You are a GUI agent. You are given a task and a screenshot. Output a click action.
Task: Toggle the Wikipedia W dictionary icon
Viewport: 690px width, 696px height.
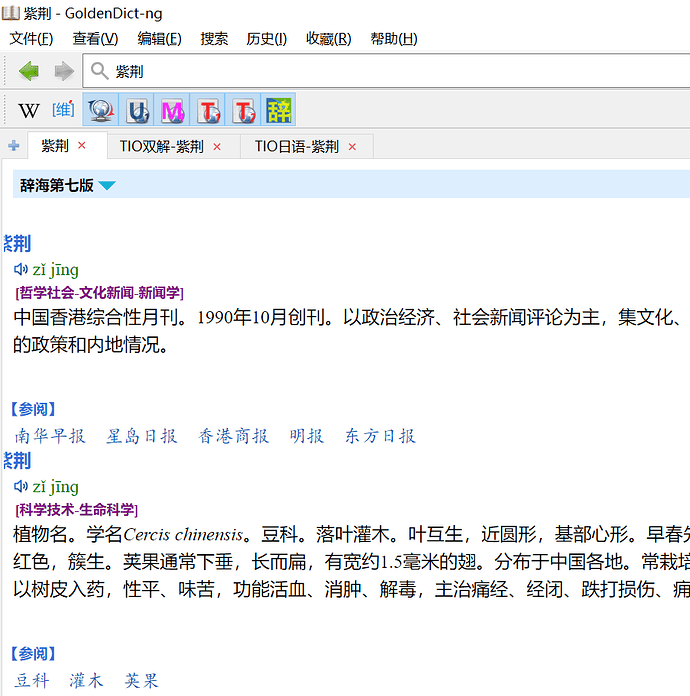[x=30, y=110]
